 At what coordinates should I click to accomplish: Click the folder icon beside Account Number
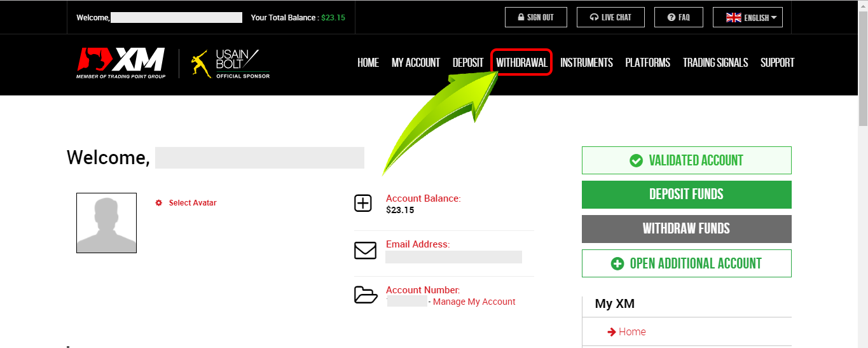[x=365, y=295]
